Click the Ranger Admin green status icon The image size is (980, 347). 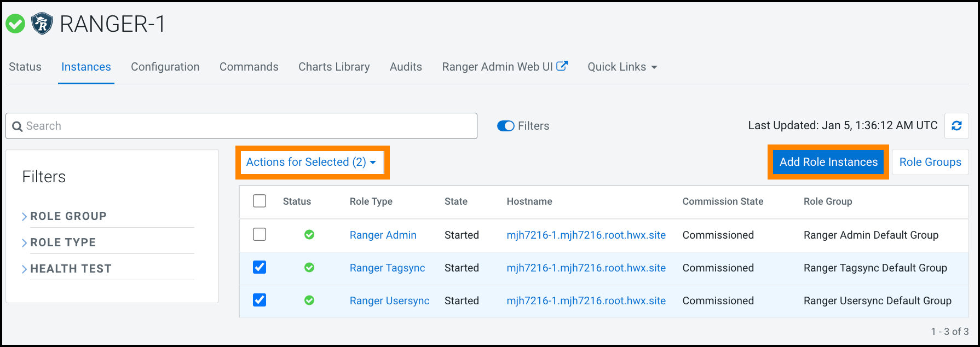coord(309,235)
